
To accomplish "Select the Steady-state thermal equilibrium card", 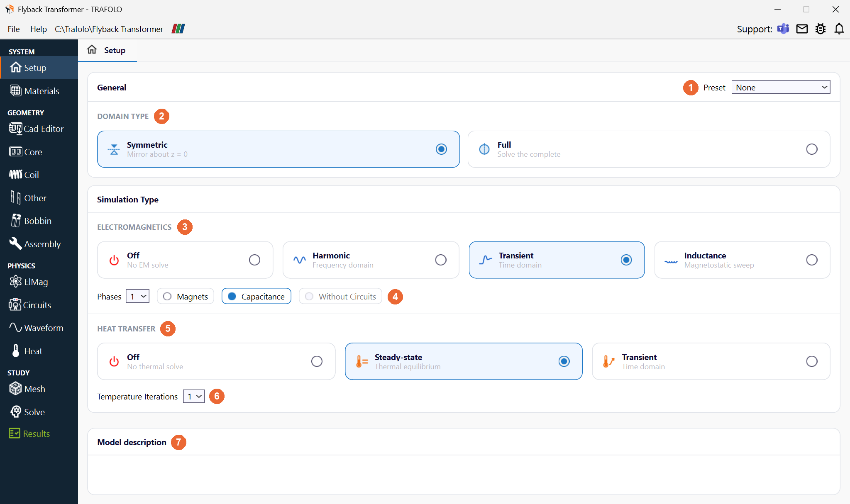I will click(x=464, y=362).
